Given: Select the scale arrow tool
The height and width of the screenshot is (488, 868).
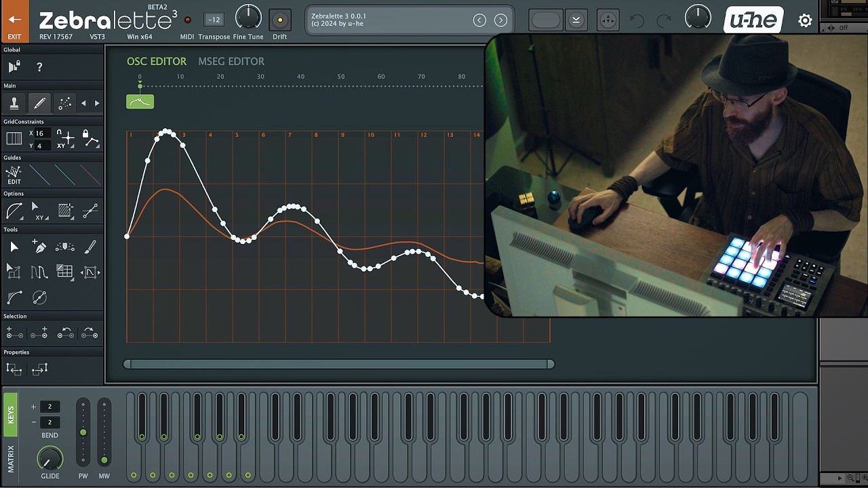Looking at the screenshot, I should click(x=14, y=272).
